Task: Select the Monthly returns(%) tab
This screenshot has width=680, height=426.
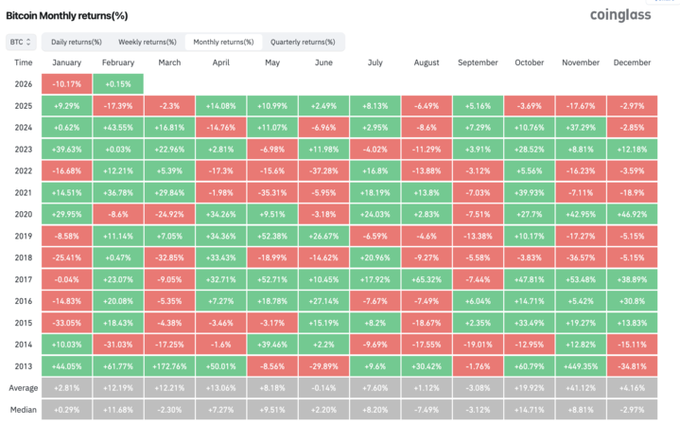Action: pos(223,42)
